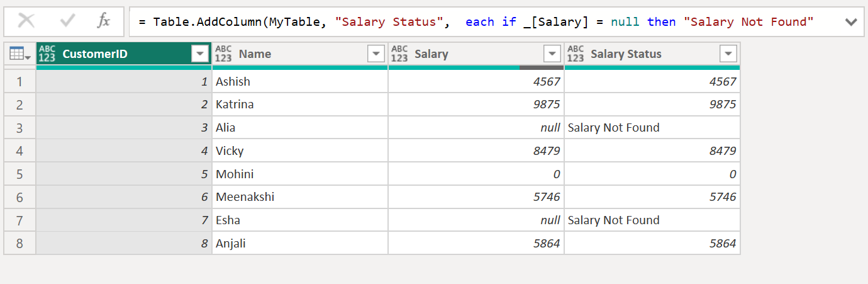Click the confirm formula checkmark icon
Screen dimensions: 868x284
point(67,21)
